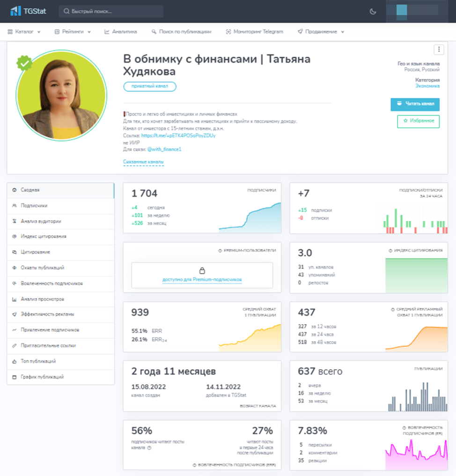This screenshot has width=456, height=476.
Task: Click the Анализ аудитории sidebar icon
Action: click(14, 221)
